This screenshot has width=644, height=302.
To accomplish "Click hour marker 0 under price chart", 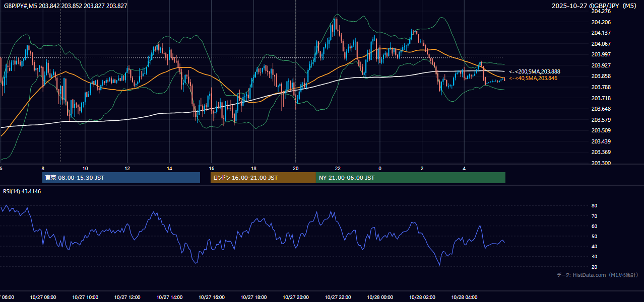I will [x=380, y=169].
